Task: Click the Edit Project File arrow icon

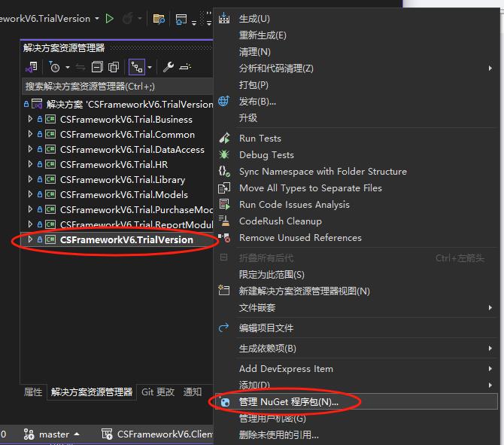Action: (x=223, y=328)
